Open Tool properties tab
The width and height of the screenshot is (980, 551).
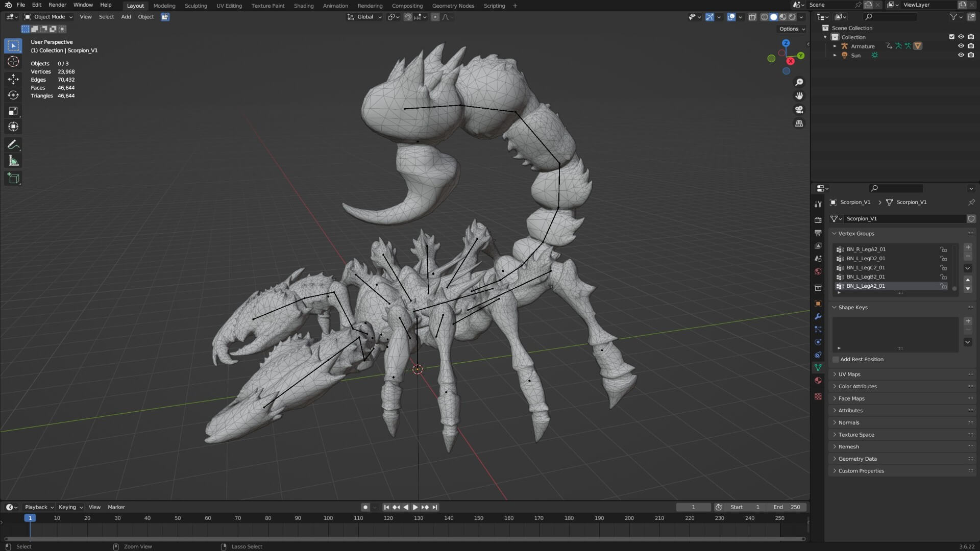pyautogui.click(x=818, y=204)
